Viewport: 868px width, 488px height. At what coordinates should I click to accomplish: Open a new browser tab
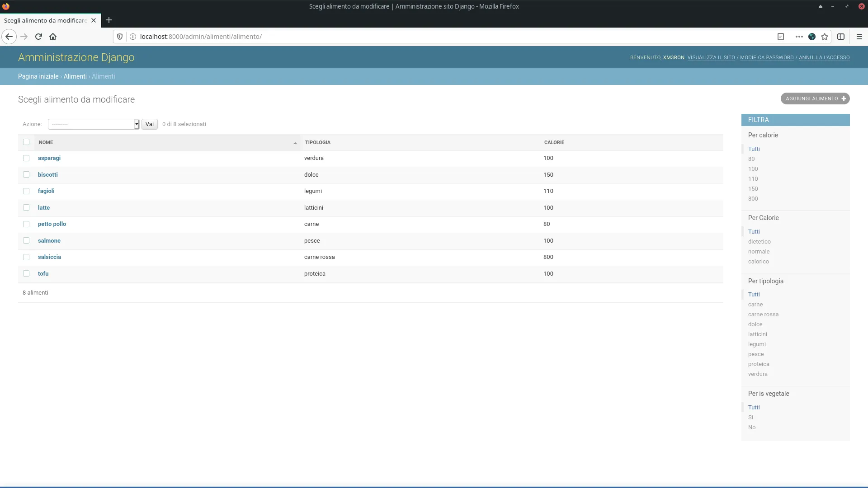pyautogui.click(x=108, y=20)
